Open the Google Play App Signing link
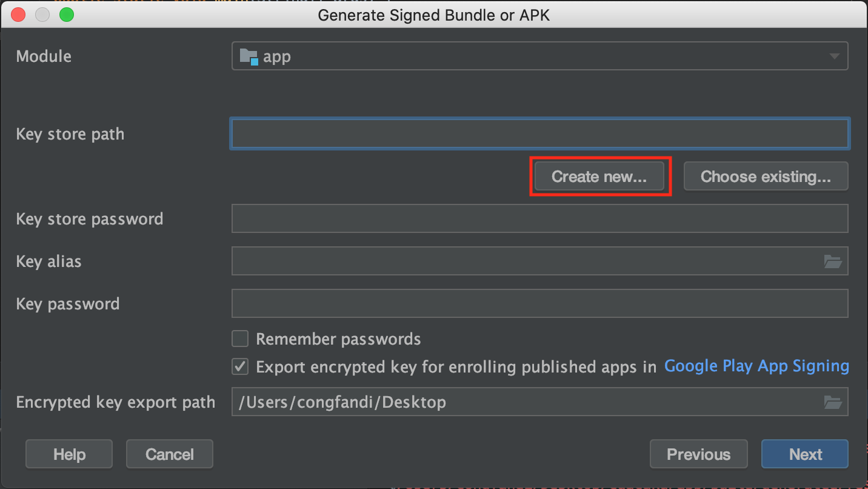The image size is (868, 489). [756, 366]
